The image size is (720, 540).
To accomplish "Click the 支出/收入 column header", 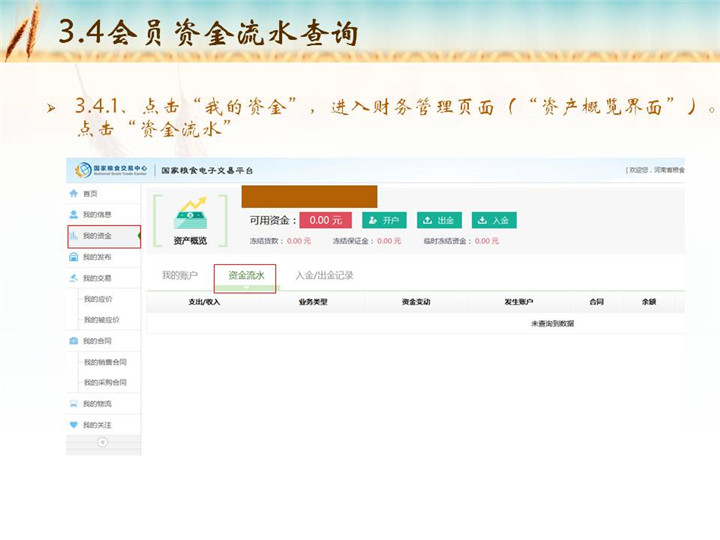I will (x=204, y=302).
